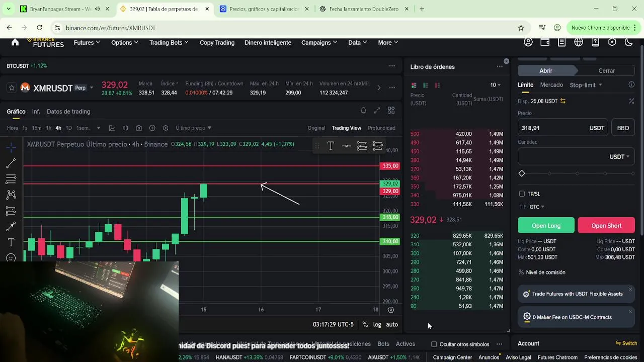Open the order book depth 10 dropdown
Image resolution: width=644 pixels, height=362 pixels.
tap(496, 85)
